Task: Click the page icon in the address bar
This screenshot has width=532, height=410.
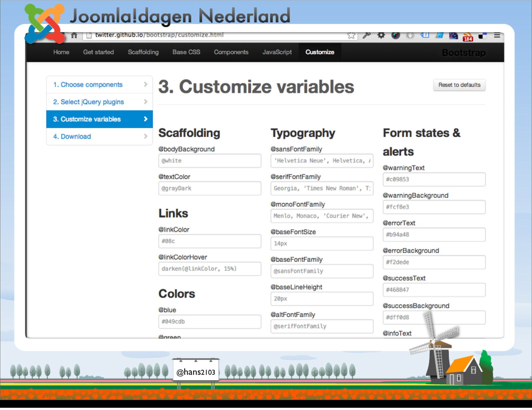Action: click(x=89, y=35)
